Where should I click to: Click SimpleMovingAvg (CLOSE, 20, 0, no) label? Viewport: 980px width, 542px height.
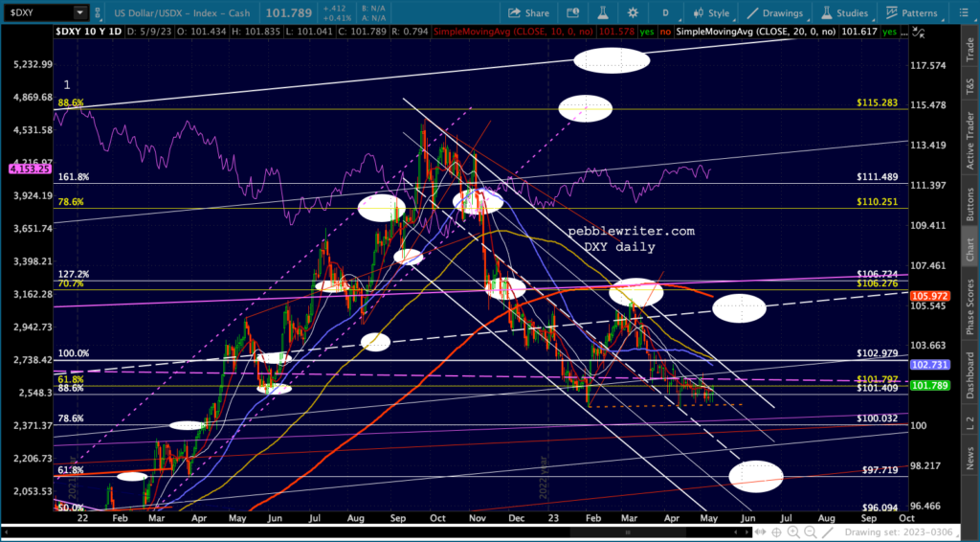tap(758, 32)
